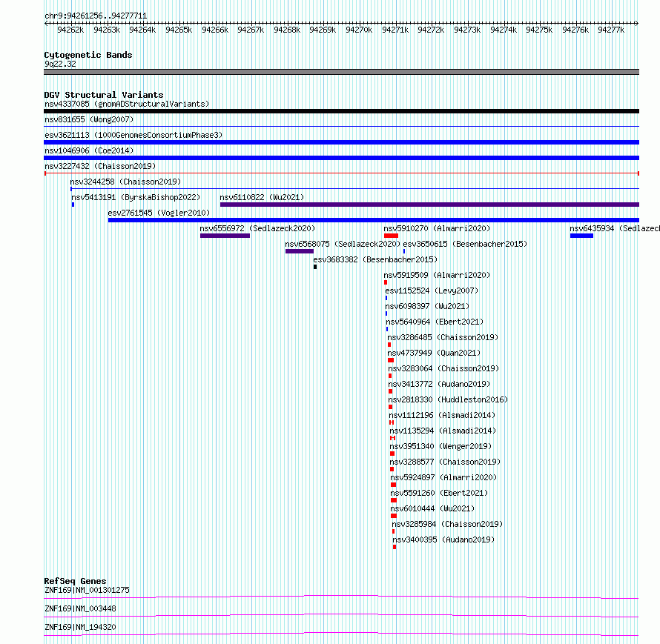Open the nsv3400395 (Audano2019) label

[443, 540]
